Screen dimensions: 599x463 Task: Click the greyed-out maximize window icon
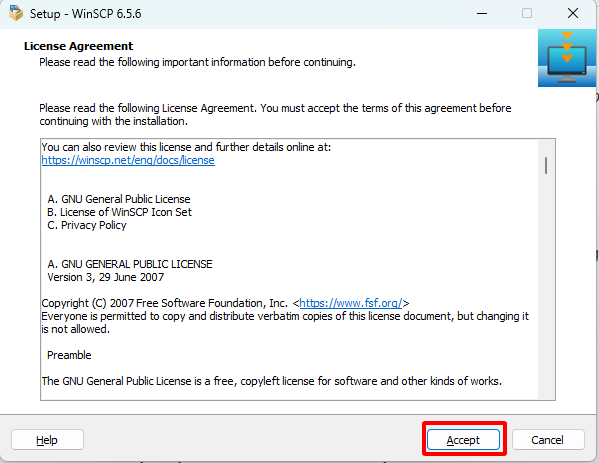coord(527,13)
